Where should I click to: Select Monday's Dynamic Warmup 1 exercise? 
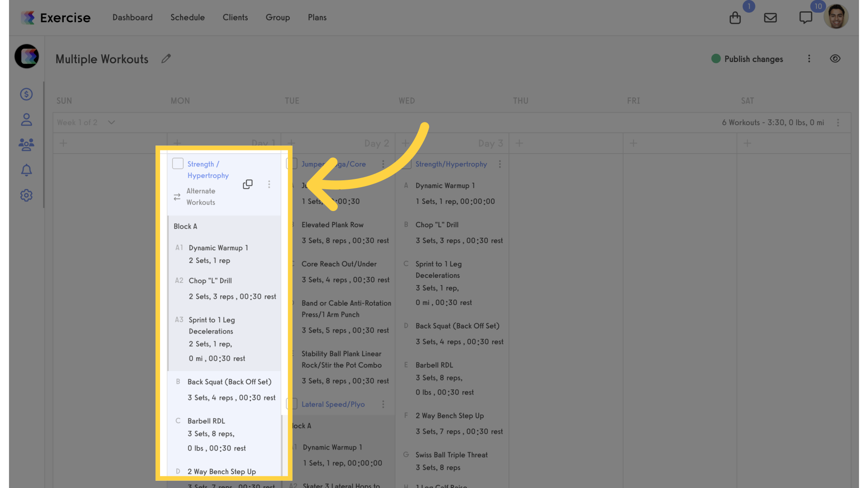pos(218,248)
